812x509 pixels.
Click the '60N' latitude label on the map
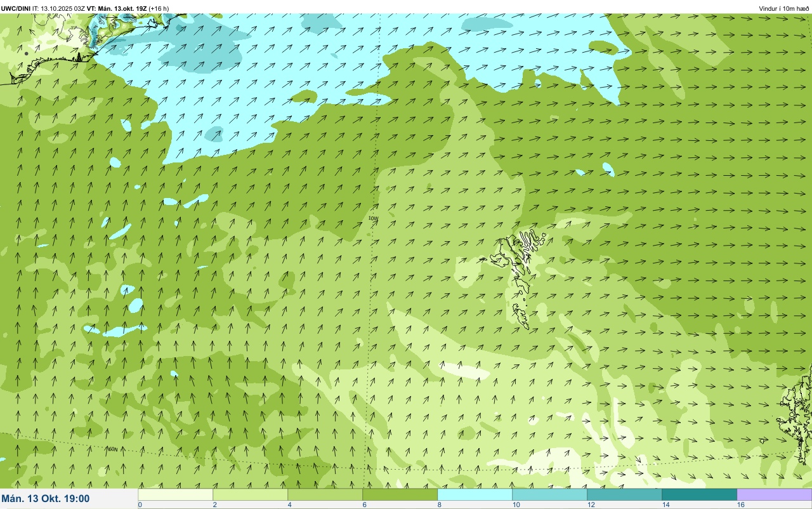tap(112, 449)
